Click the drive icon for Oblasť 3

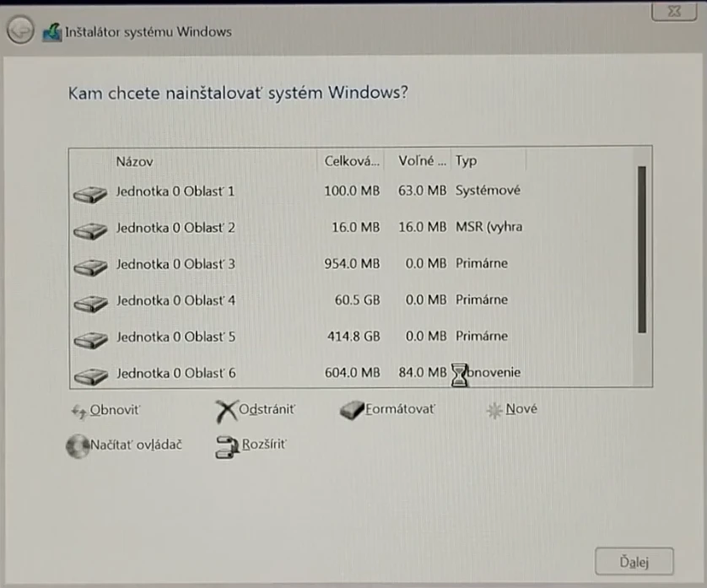point(89,265)
